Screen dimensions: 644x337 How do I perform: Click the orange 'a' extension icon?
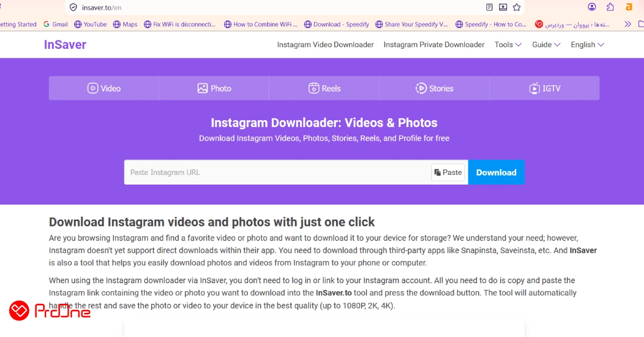[x=629, y=7]
